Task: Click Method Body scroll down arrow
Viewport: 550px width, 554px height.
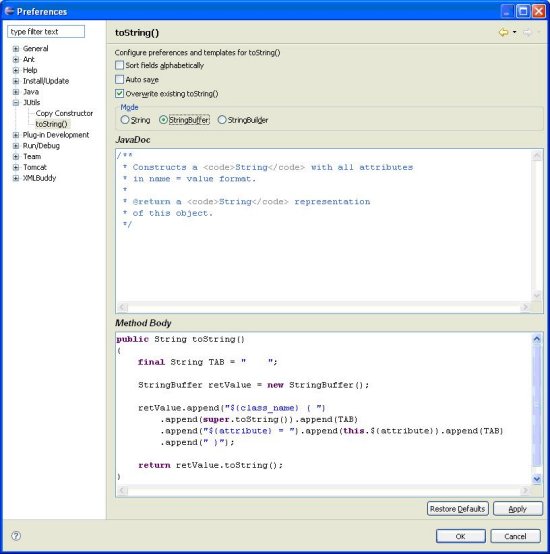Action: [x=537, y=479]
